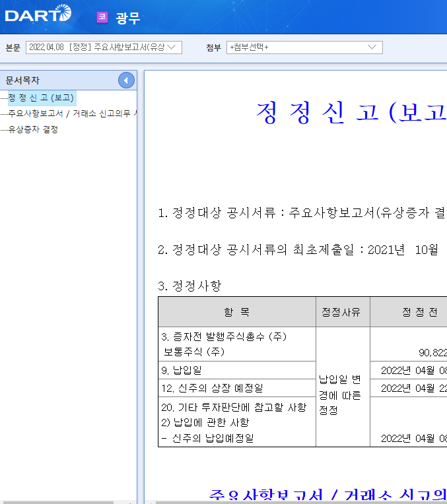The height and width of the screenshot is (504, 447).
Task: Select 정 정 신 고 (보고) in document outline
Action: 41,98
